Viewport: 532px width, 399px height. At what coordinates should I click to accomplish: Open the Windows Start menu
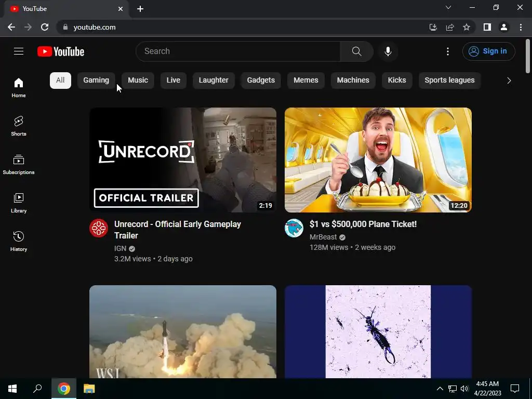(x=12, y=389)
